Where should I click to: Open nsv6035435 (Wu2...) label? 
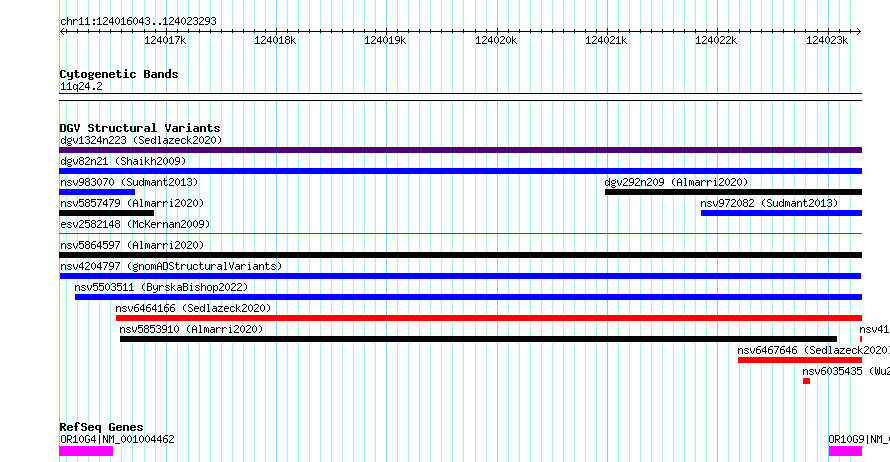click(846, 371)
